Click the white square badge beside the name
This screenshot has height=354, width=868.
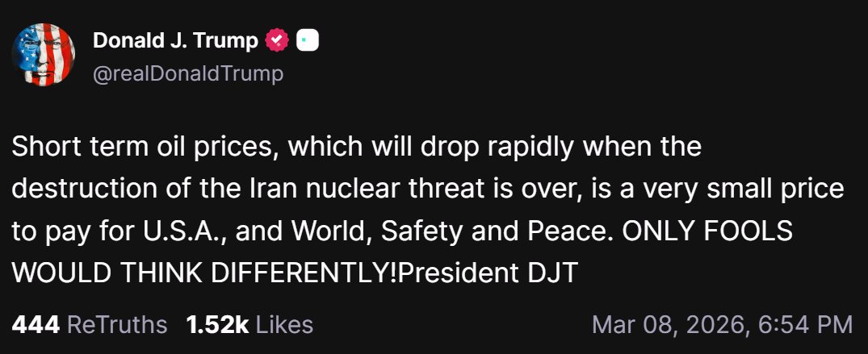click(308, 40)
